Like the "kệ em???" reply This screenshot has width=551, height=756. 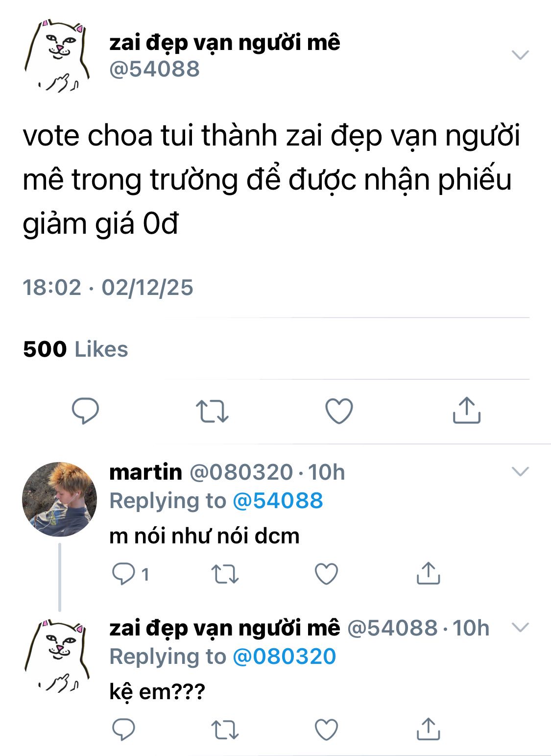[326, 730]
